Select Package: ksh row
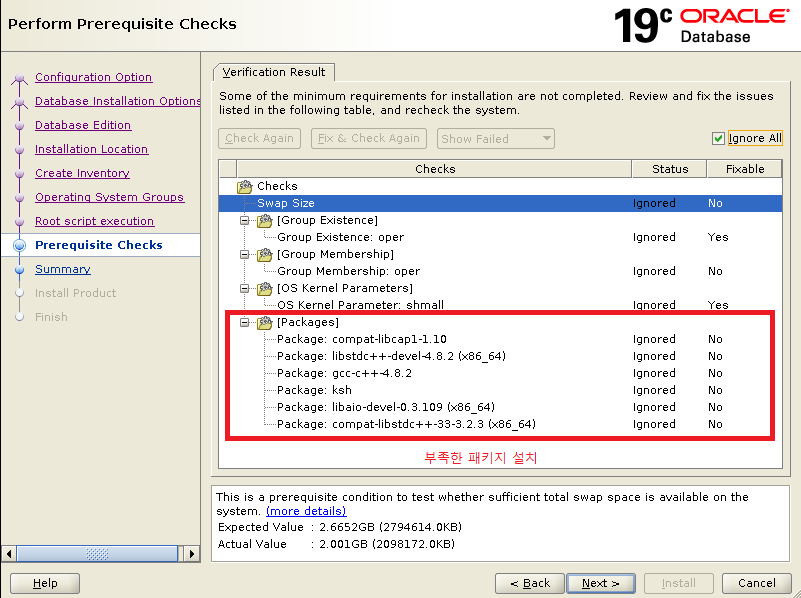Image resolution: width=801 pixels, height=598 pixels. coord(501,390)
